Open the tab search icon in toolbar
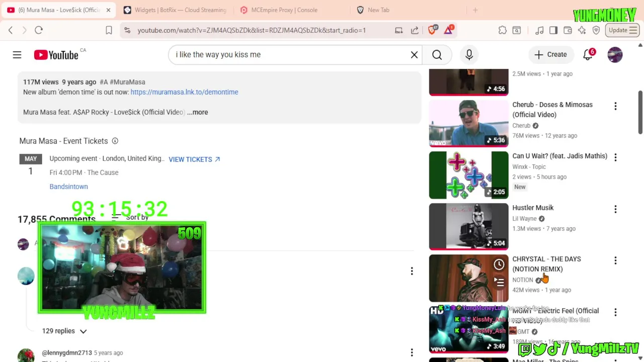644x362 pixels. [x=517, y=30]
